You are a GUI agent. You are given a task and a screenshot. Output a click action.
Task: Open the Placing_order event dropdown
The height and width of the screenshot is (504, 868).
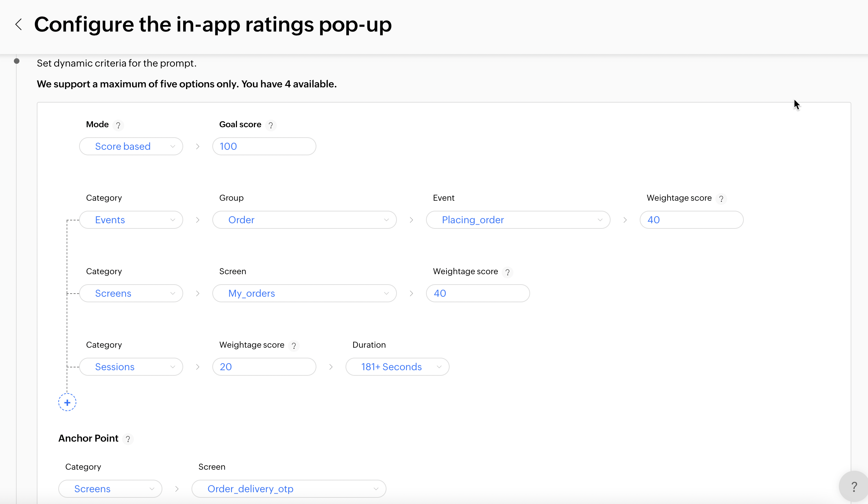click(x=518, y=220)
